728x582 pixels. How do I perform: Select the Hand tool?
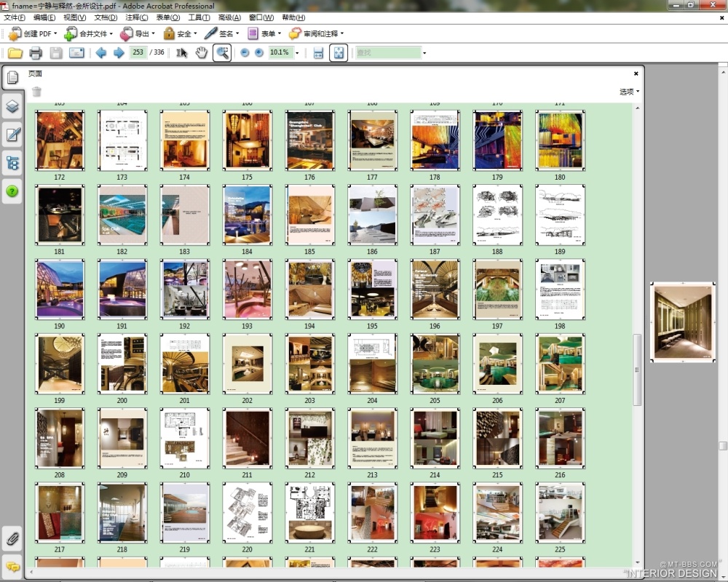coord(201,52)
